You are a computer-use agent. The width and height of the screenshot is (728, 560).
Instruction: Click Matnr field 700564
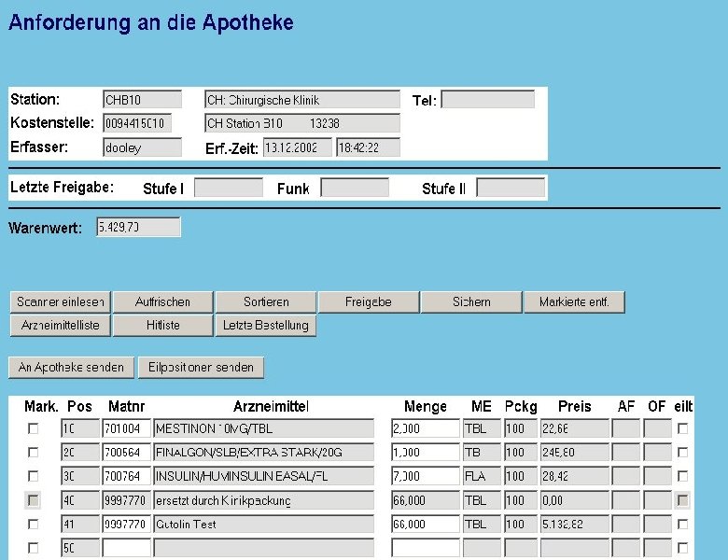tap(127, 453)
